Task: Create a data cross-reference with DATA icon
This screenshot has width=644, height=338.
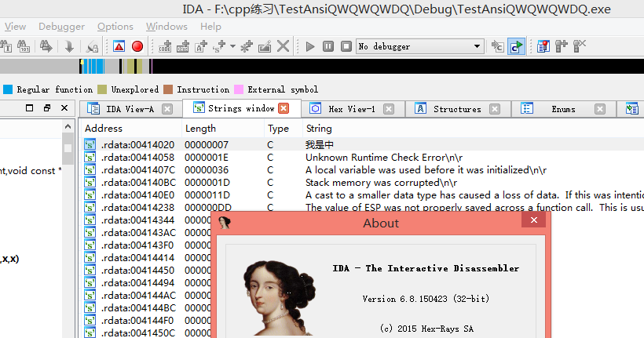Action: [183, 46]
